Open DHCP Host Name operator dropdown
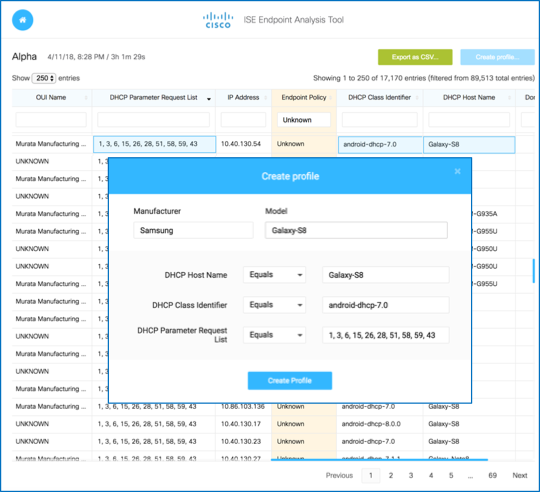 point(274,275)
